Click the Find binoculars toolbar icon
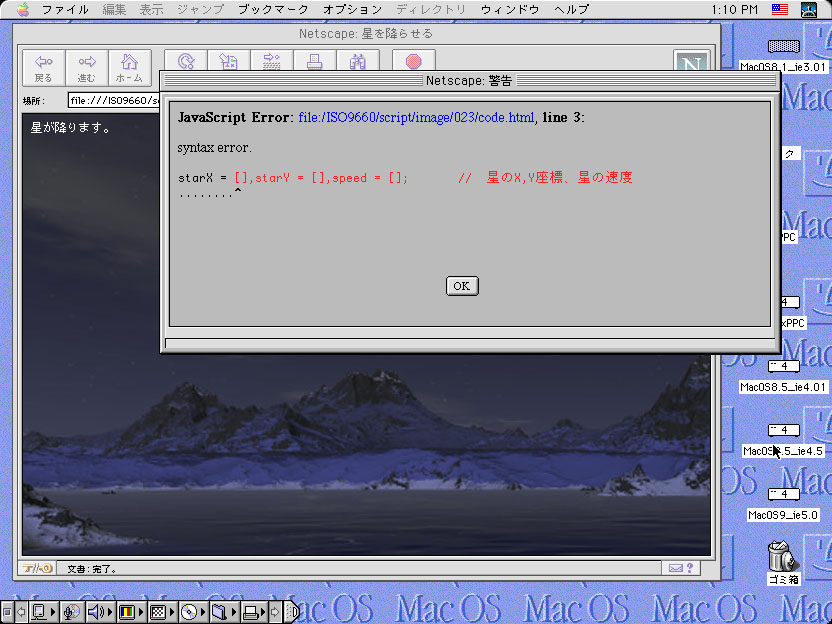 [x=358, y=60]
